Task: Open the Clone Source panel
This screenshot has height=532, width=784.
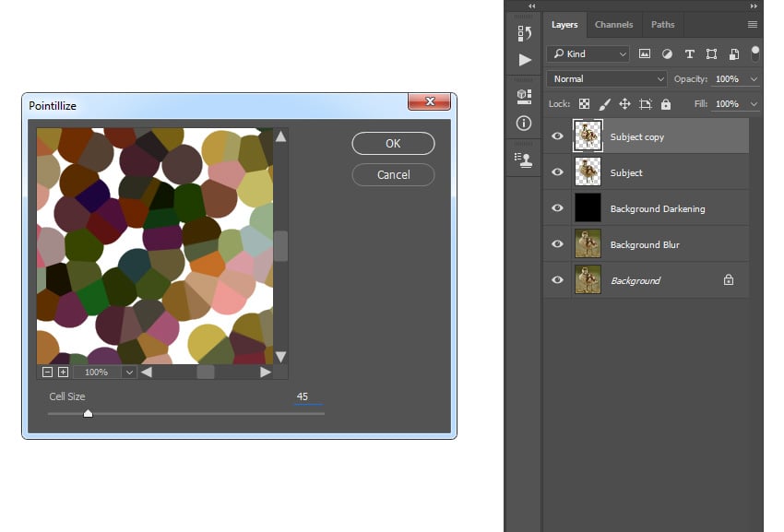Action: (524, 160)
